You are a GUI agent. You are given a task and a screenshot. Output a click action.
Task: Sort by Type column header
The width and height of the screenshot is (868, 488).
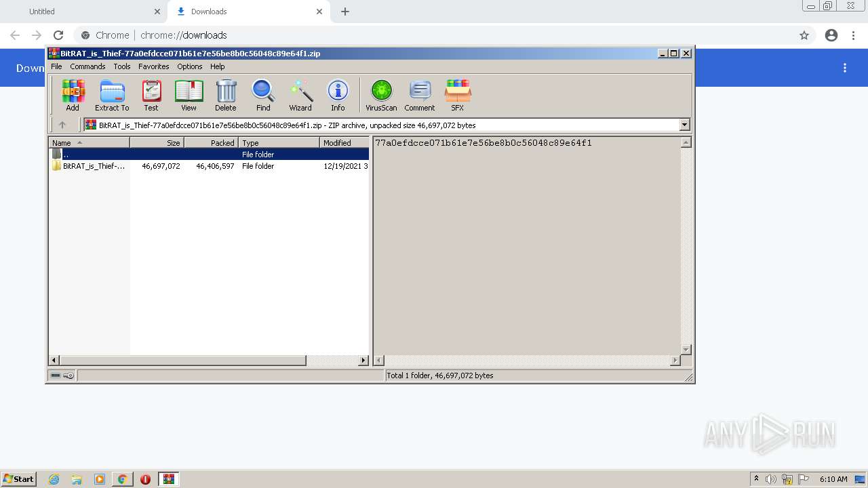(279, 142)
